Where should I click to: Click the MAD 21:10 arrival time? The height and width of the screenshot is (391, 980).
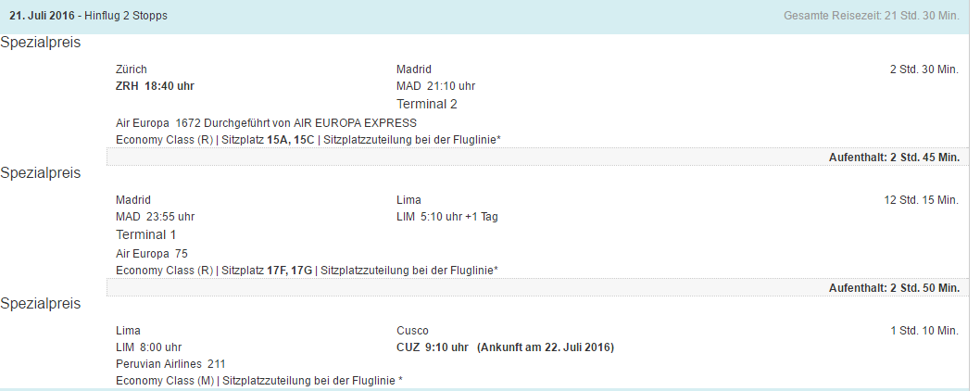click(435, 86)
